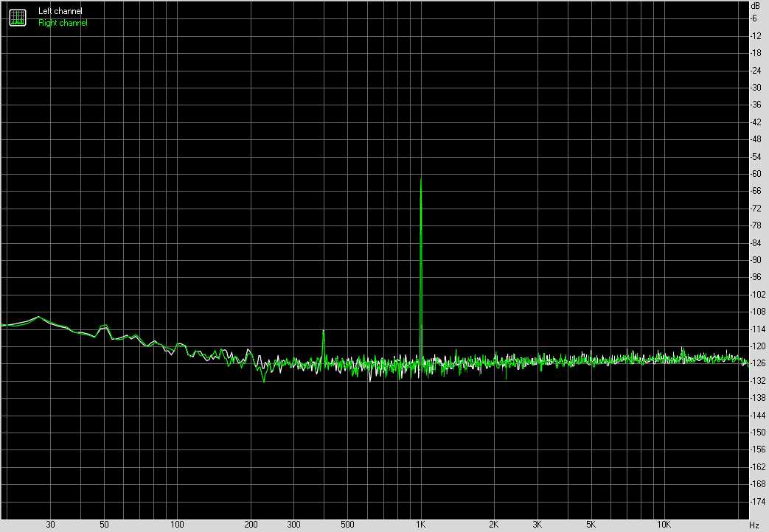Click the 2K frequency axis label
The width and height of the screenshot is (769, 532).
(494, 525)
